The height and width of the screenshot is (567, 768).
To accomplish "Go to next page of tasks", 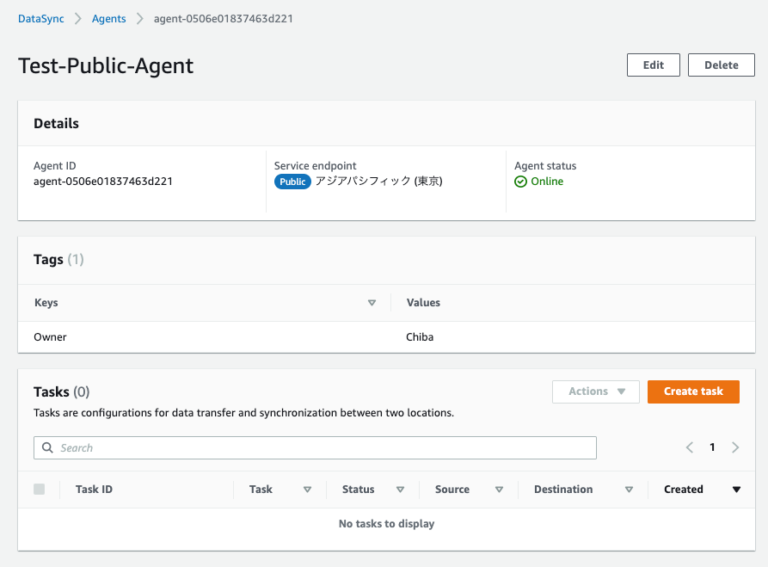I will pos(735,448).
